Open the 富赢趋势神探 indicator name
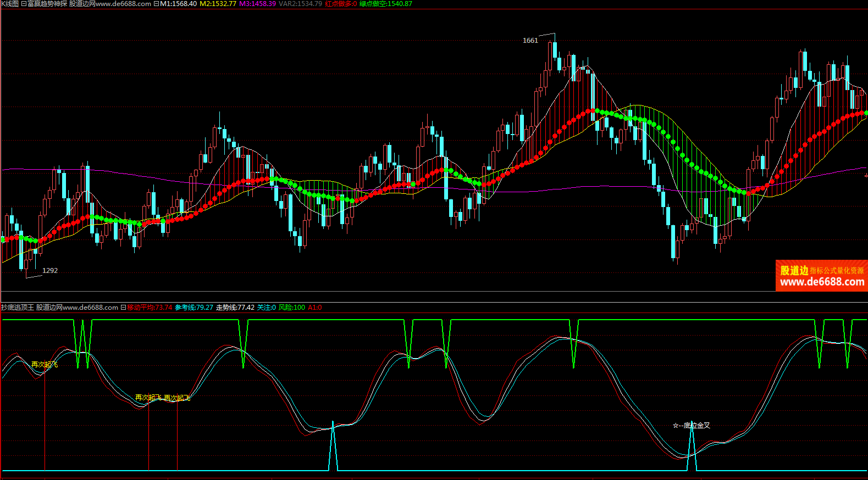The height and width of the screenshot is (480, 868). 47,4
